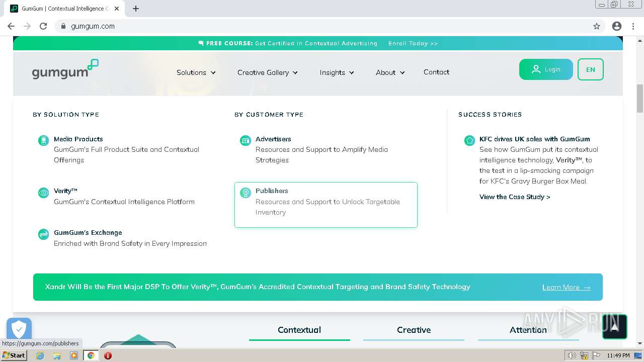Open media player taskbar icon
The image size is (644, 362).
[x=74, y=355]
